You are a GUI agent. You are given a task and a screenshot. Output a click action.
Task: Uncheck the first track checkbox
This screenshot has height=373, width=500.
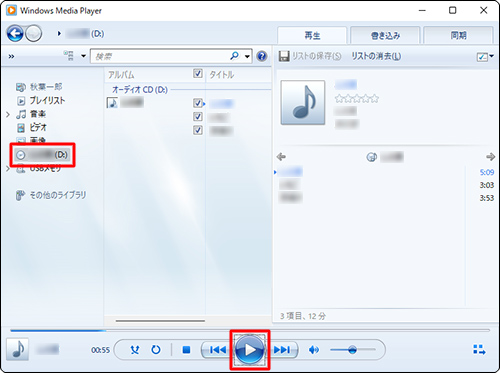click(x=198, y=103)
